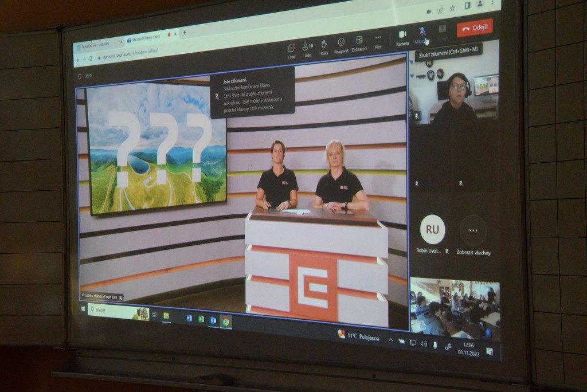Open the Windows notification center
The width and height of the screenshot is (587, 392).
point(490,351)
